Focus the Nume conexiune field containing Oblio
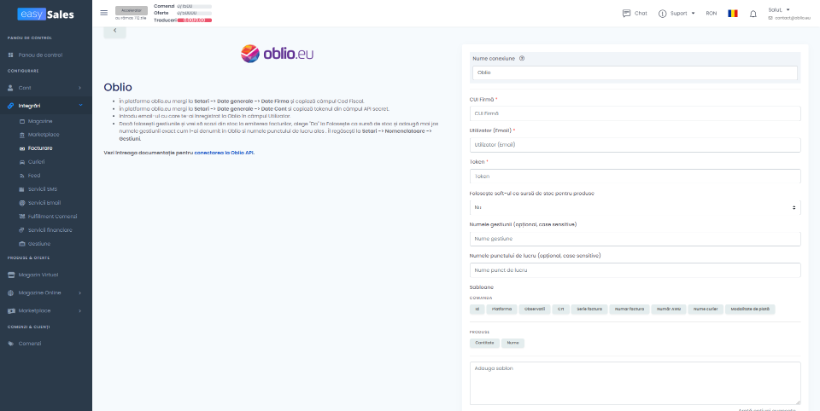Image resolution: width=820 pixels, height=411 pixels. (635, 73)
